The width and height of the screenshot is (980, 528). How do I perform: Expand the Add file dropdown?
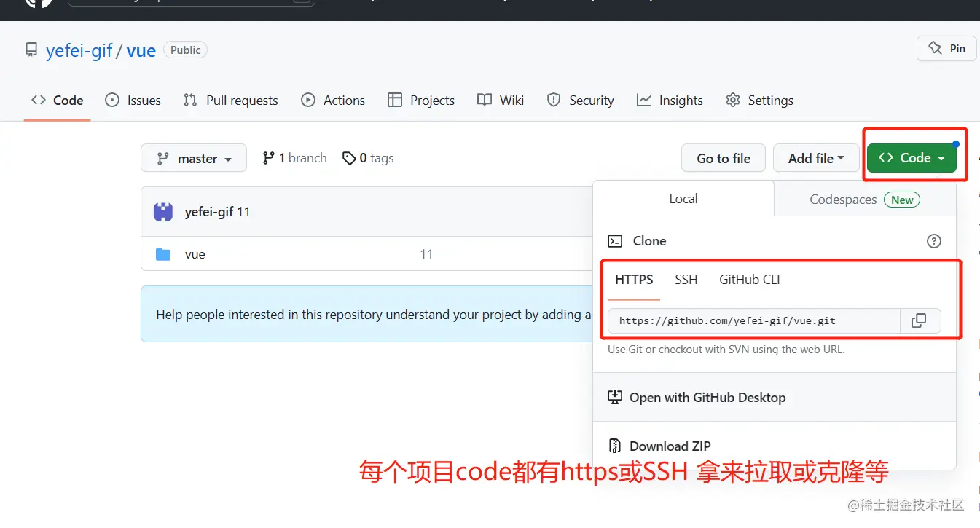pos(816,158)
